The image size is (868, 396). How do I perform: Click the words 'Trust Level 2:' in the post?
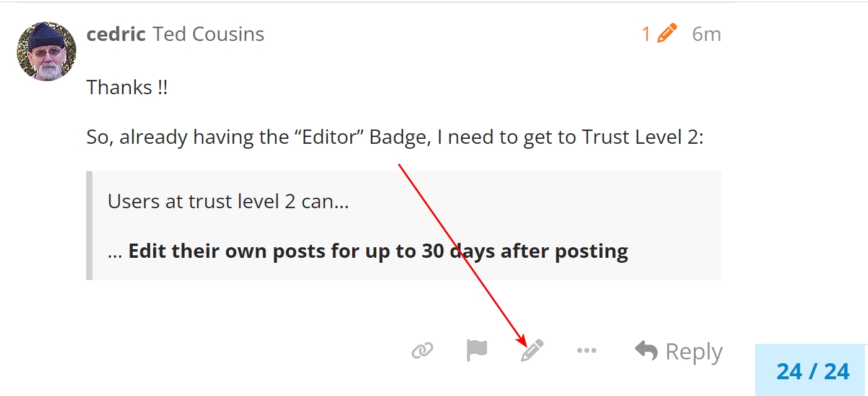point(643,138)
